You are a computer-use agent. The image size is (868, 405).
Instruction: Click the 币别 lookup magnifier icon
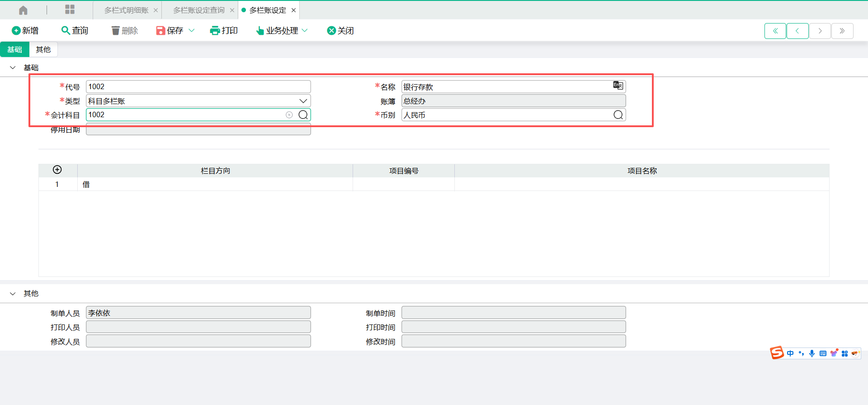618,115
